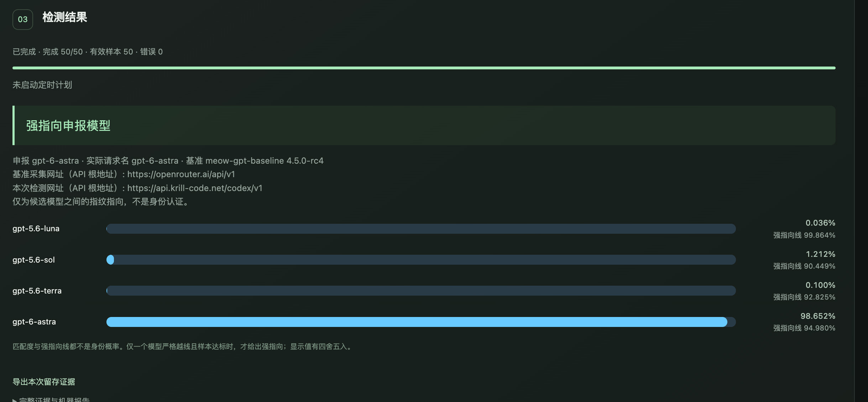Click the 已完成 50/50 status line
868x402 pixels.
tap(88, 52)
